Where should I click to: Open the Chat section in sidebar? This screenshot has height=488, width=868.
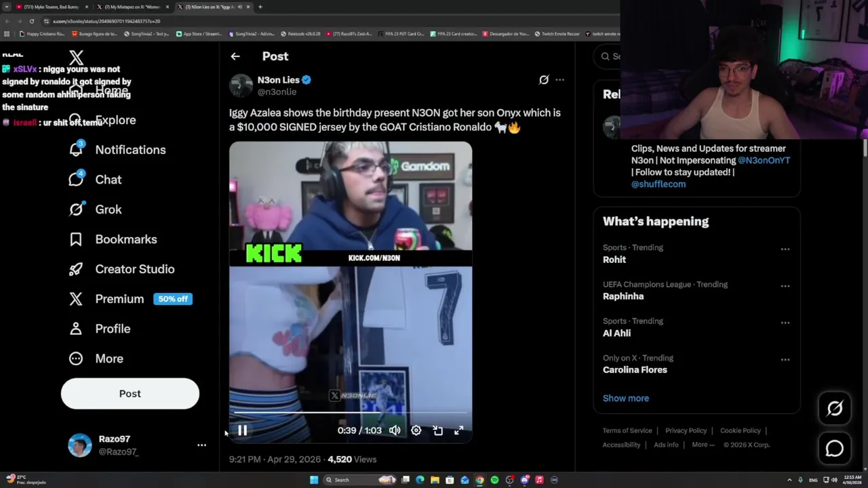click(x=95, y=180)
